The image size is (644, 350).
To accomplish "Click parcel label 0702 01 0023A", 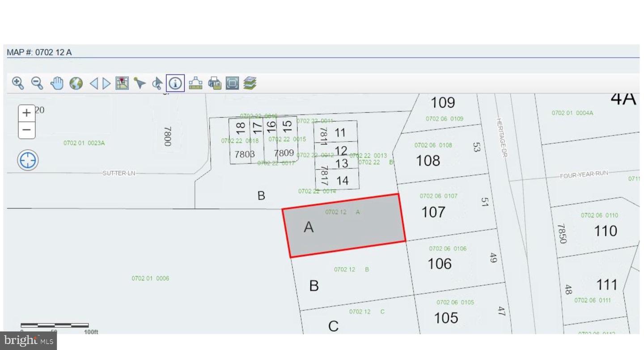I will coord(84,143).
